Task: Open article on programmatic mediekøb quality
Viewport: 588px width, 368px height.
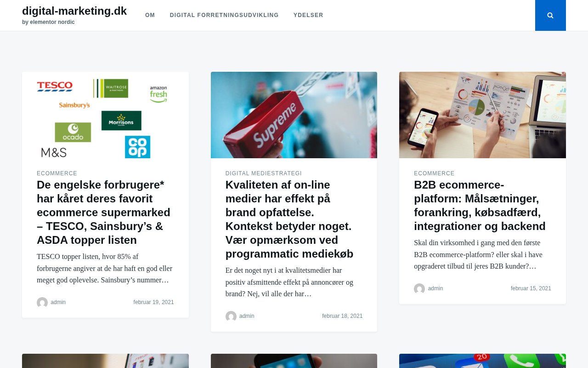Action: click(289, 219)
